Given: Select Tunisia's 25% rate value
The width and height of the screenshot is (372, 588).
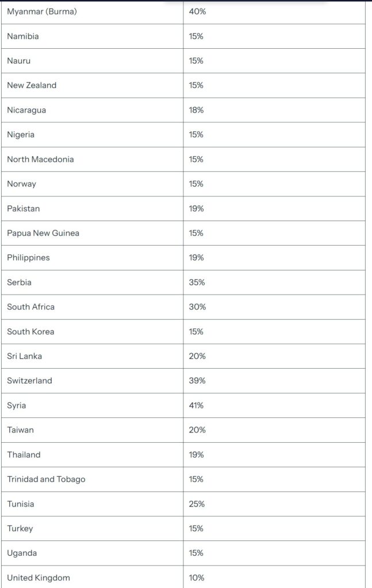Looking at the screenshot, I should (197, 504).
